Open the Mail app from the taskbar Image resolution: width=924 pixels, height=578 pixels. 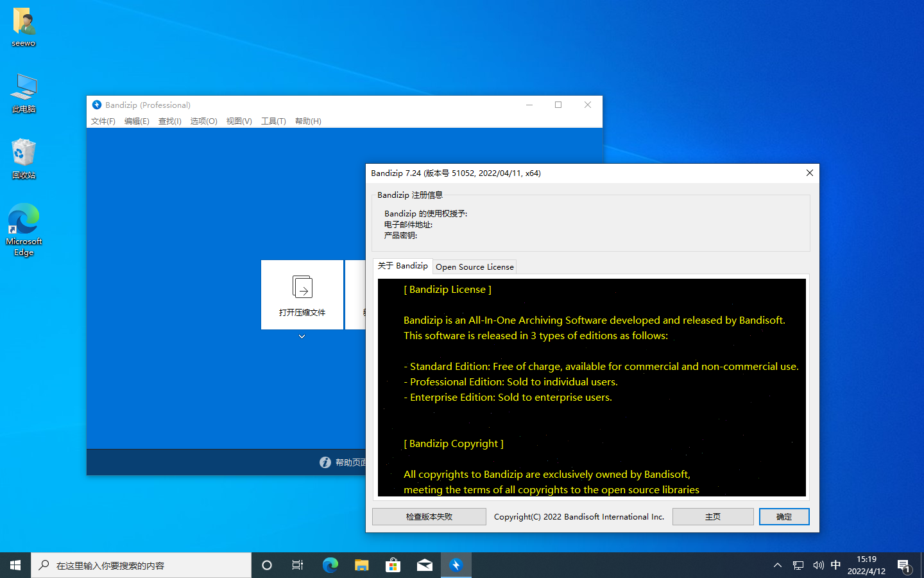point(424,565)
